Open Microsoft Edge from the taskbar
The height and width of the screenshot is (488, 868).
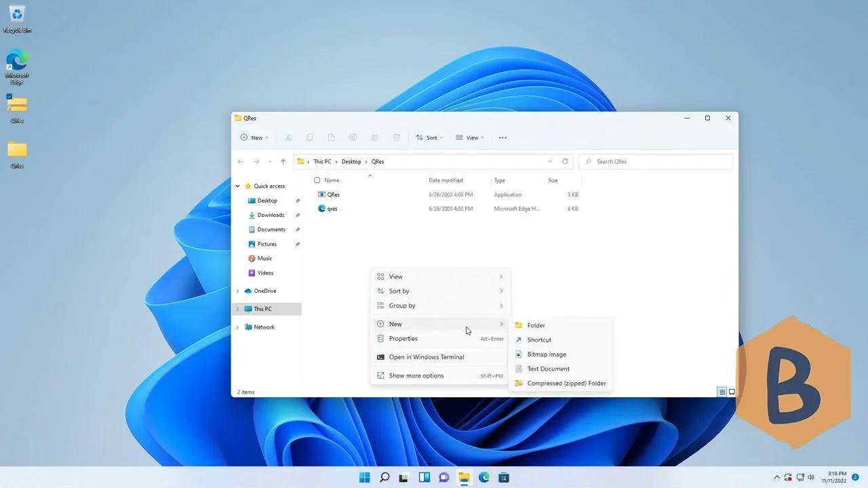point(484,477)
